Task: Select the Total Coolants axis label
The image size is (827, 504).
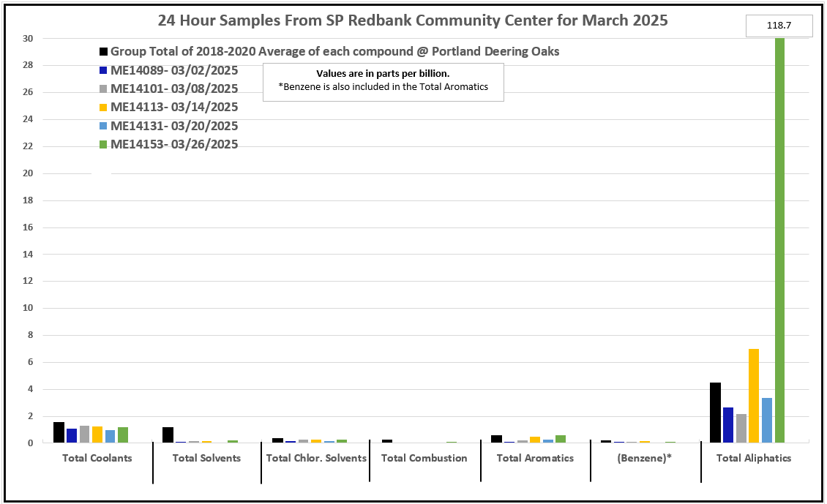Action: coord(97,459)
